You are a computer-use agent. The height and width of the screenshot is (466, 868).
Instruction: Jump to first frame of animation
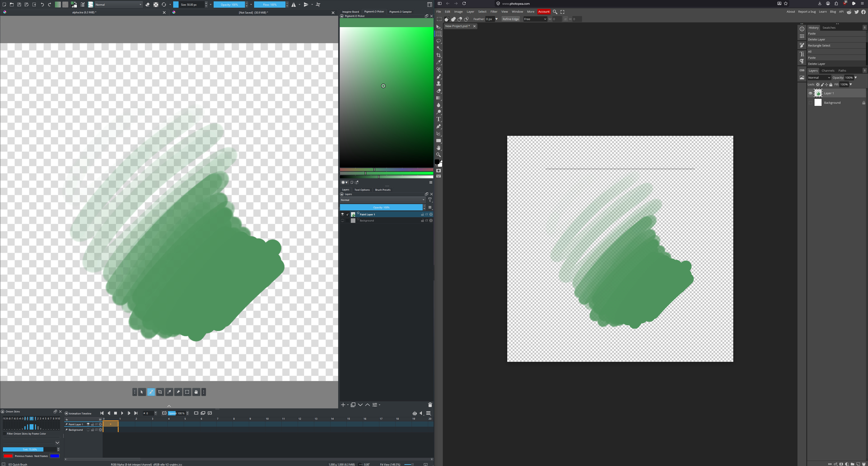(x=102, y=413)
